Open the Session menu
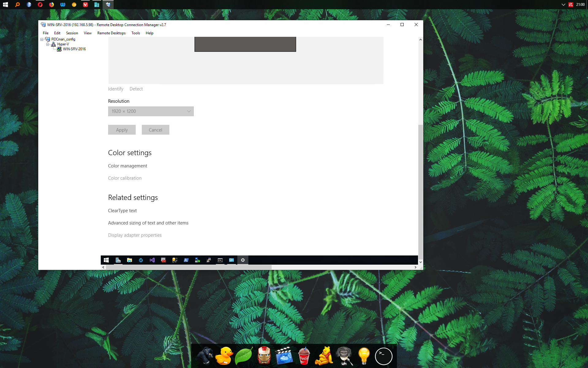Viewport: 588px width, 368px height. point(72,33)
